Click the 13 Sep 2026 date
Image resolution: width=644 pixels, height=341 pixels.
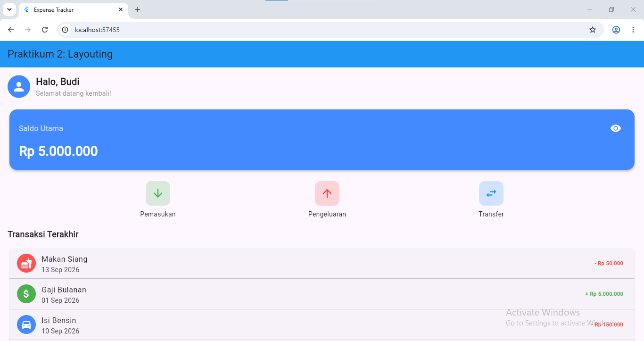click(60, 270)
